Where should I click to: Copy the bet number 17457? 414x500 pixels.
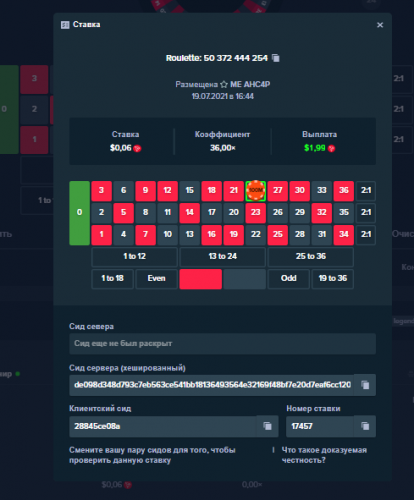coord(365,426)
